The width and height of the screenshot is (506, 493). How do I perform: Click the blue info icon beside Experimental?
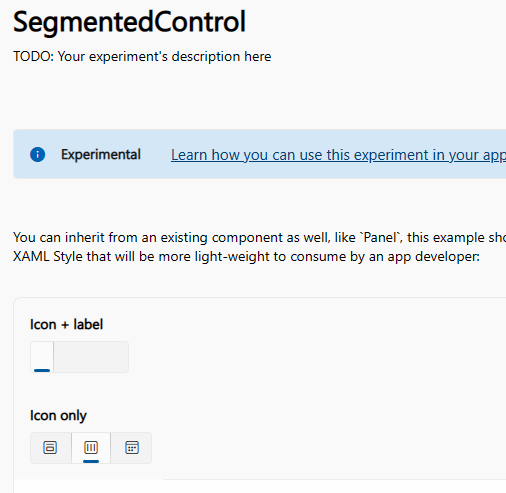point(38,154)
